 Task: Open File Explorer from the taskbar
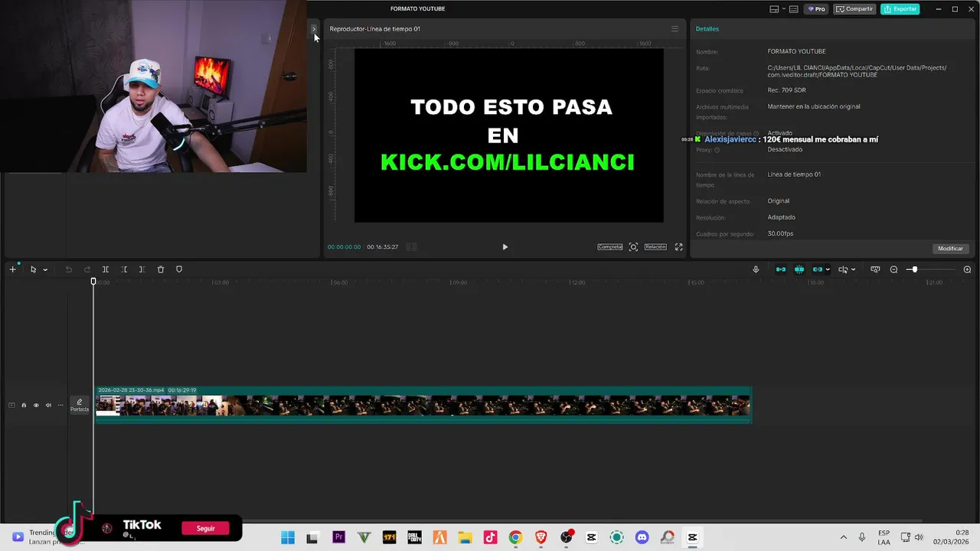(x=465, y=537)
